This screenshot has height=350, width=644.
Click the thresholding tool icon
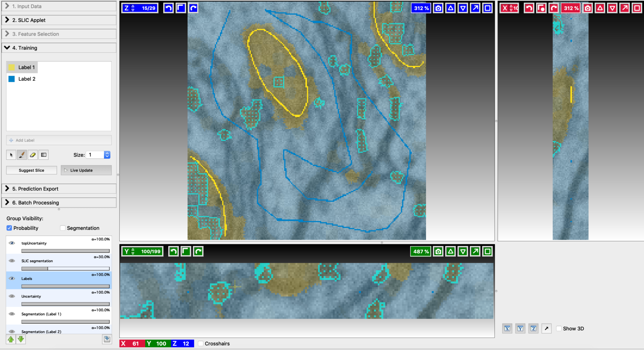pyautogui.click(x=44, y=155)
